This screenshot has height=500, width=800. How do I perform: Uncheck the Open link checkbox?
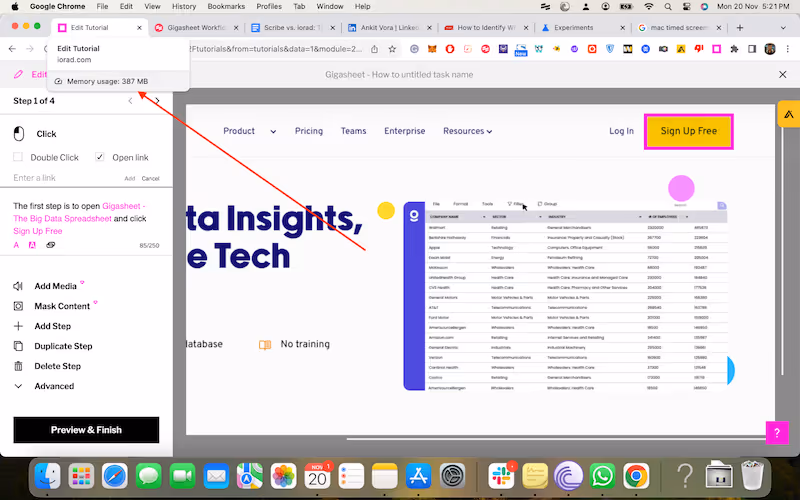(x=100, y=157)
